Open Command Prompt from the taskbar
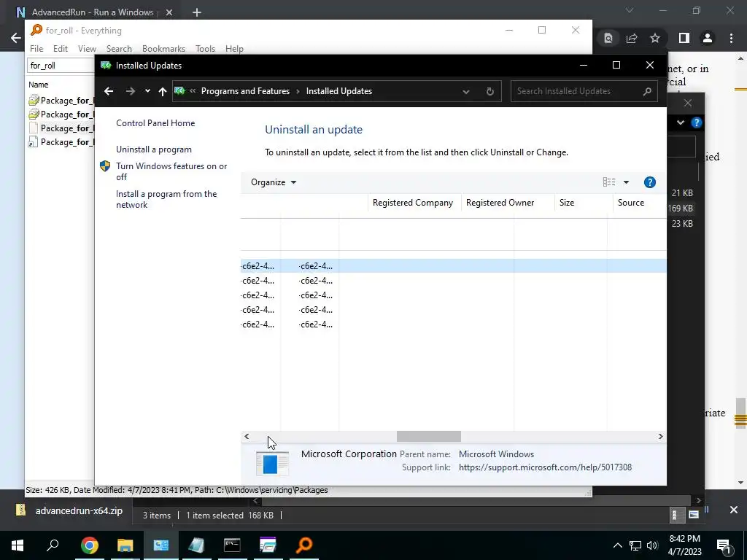Image resolution: width=747 pixels, height=560 pixels. [x=232, y=545]
